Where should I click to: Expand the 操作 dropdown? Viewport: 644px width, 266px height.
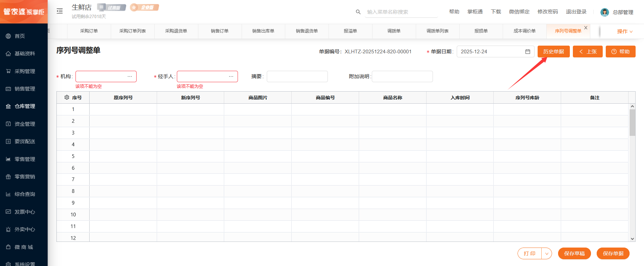pos(625,31)
